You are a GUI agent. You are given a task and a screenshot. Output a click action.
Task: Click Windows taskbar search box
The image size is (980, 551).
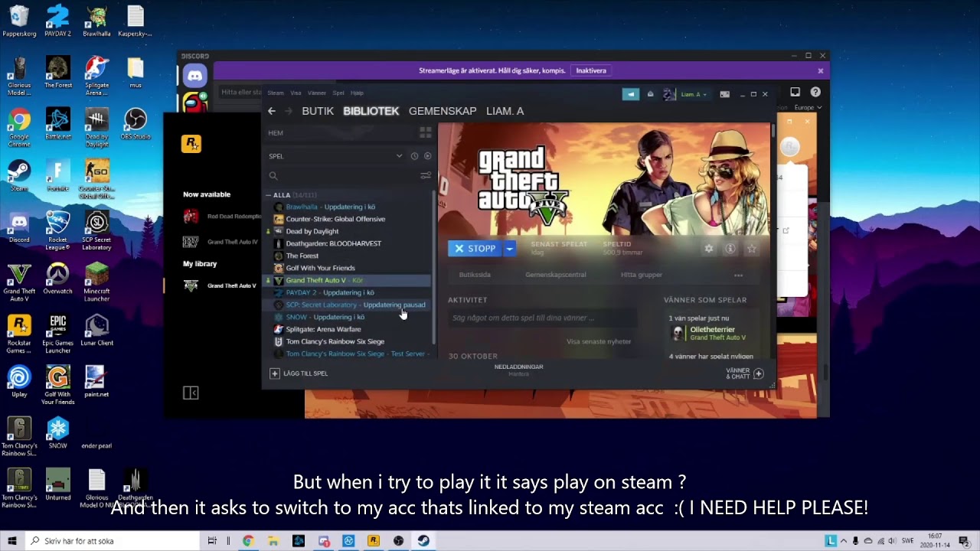(112, 541)
